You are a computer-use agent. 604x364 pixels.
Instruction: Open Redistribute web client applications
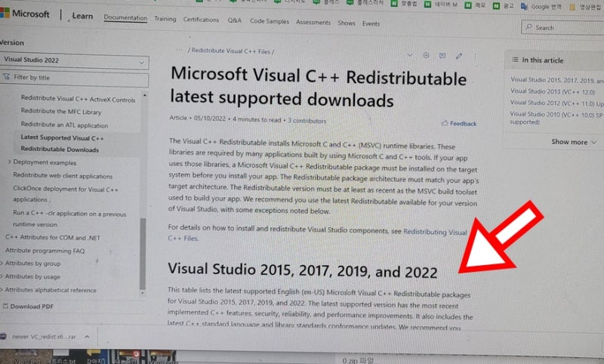pyautogui.click(x=63, y=176)
